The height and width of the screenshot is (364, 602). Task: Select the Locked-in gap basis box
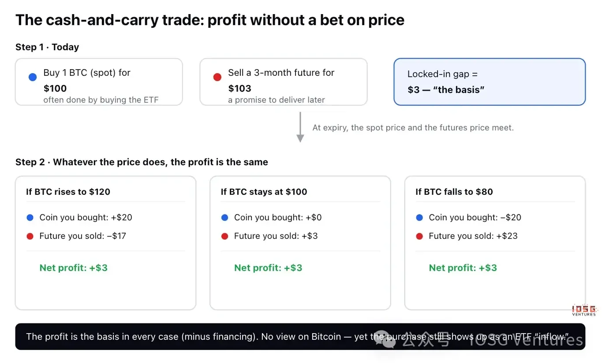(490, 82)
